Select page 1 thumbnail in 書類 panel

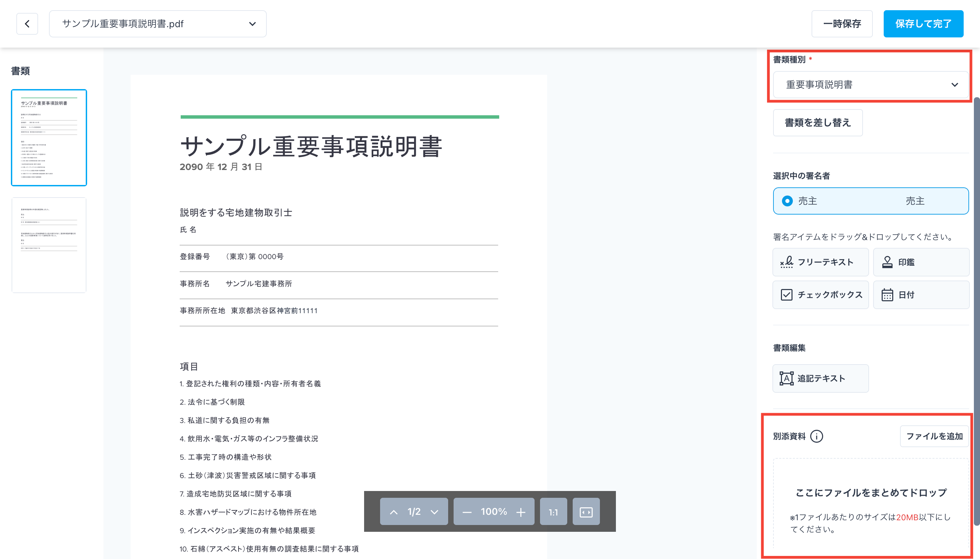point(49,137)
